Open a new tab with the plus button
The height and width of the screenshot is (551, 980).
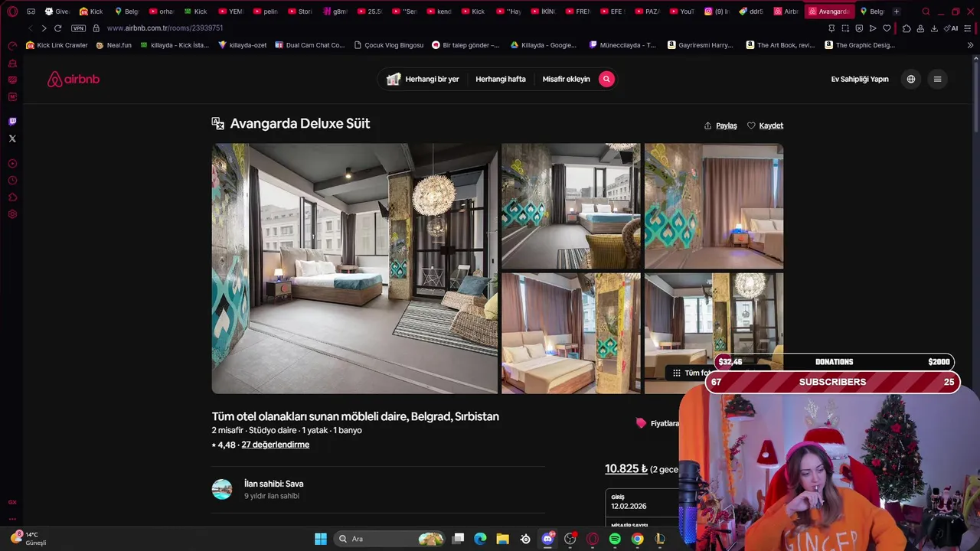tap(896, 11)
